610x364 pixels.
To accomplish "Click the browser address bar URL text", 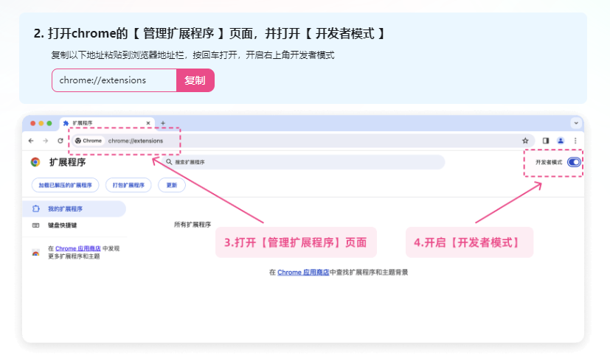I will pos(136,141).
